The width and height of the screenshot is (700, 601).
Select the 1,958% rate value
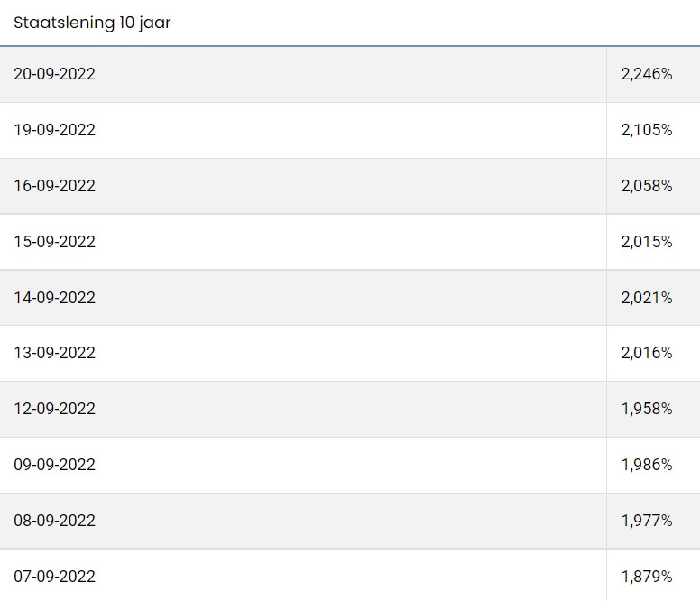(647, 409)
